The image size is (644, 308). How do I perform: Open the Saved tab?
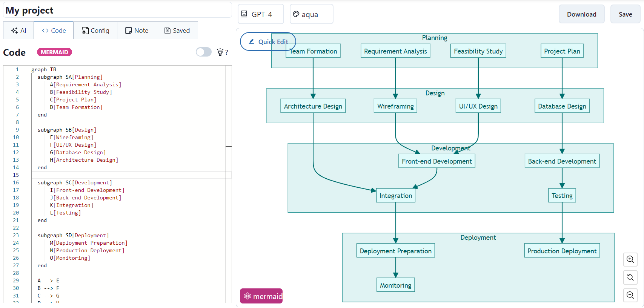pos(177,31)
